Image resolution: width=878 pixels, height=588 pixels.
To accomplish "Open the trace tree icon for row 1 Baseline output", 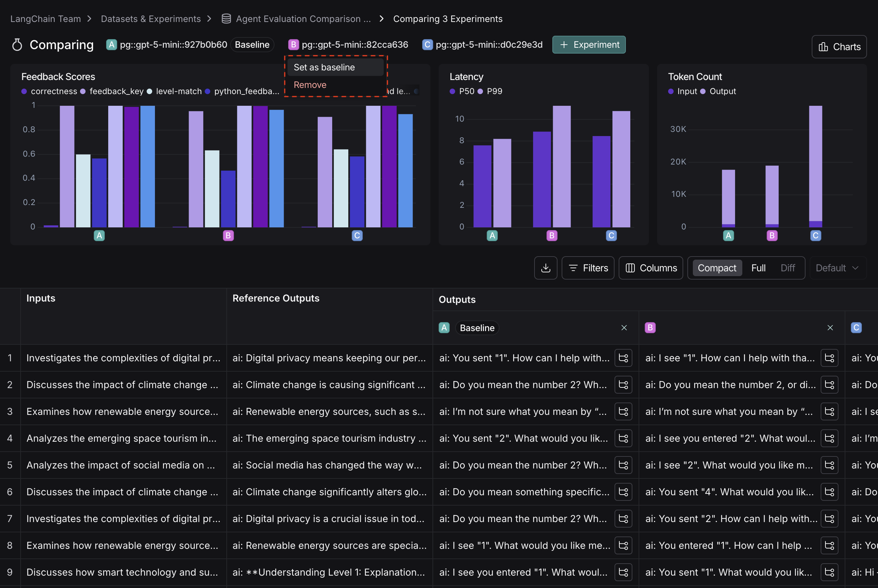I will (x=623, y=358).
